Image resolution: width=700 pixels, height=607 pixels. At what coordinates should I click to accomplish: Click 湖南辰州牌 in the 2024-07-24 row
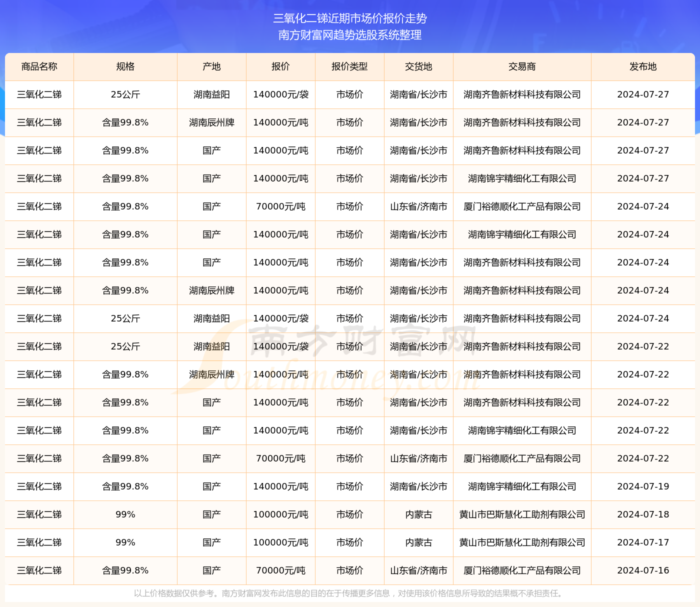pos(211,290)
